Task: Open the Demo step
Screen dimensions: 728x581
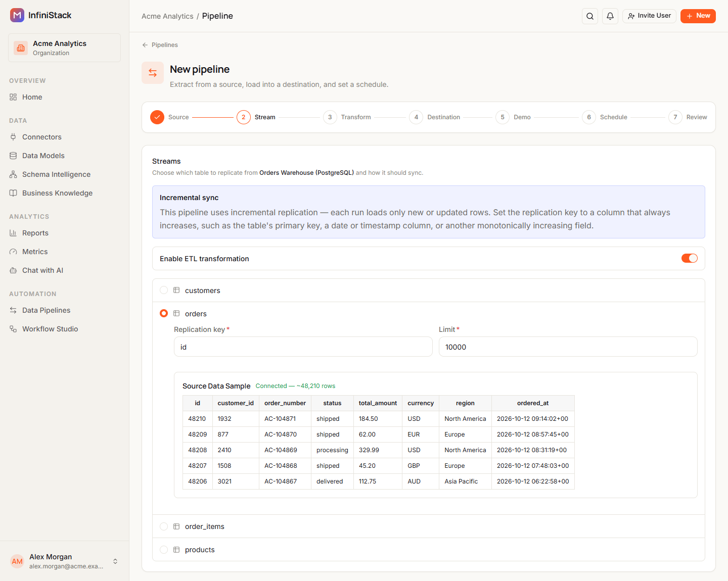Action: click(x=513, y=117)
